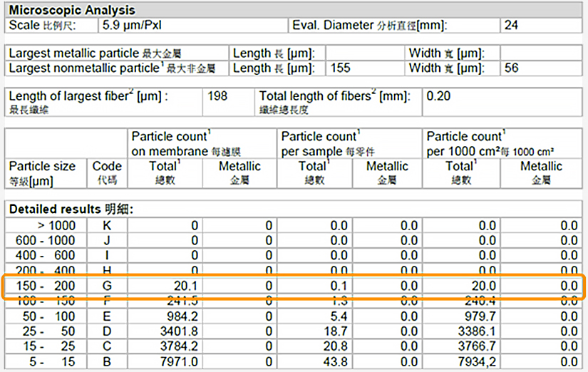
Task: Click the largest fiber length value 198
Action: (217, 95)
